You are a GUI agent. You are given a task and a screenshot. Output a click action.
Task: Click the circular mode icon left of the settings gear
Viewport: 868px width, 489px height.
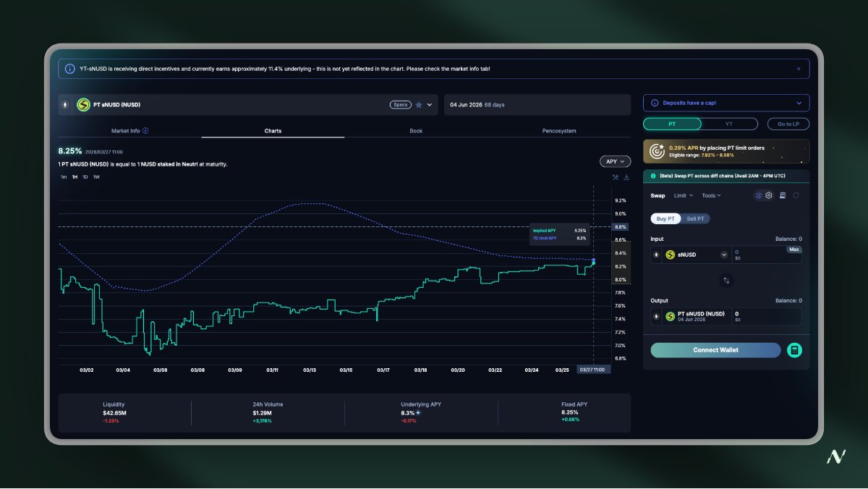coord(759,195)
